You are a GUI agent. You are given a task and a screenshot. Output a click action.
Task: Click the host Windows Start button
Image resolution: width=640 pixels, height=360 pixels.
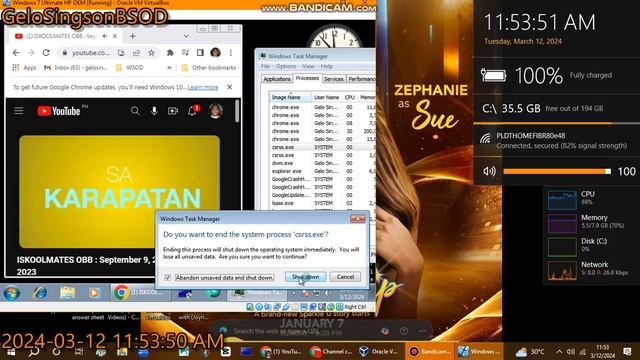(11, 351)
